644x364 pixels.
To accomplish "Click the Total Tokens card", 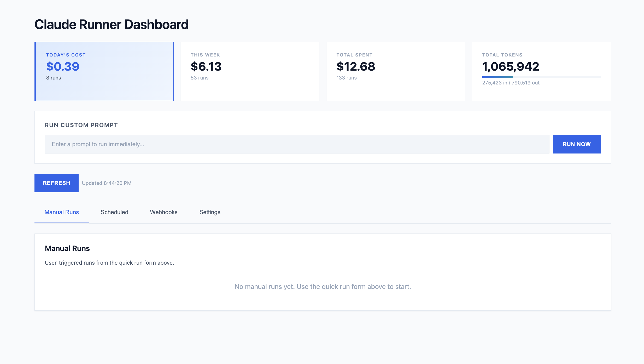I will tap(541, 71).
